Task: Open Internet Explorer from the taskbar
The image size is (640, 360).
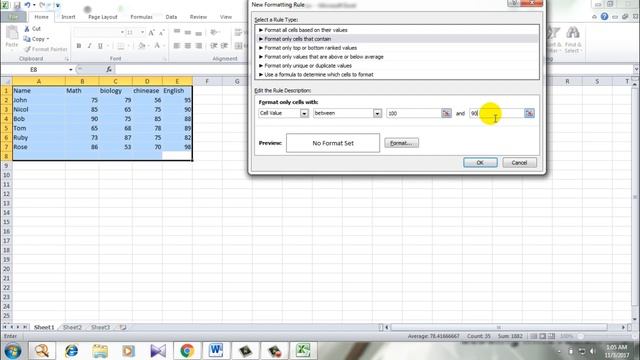Action: tap(71, 351)
